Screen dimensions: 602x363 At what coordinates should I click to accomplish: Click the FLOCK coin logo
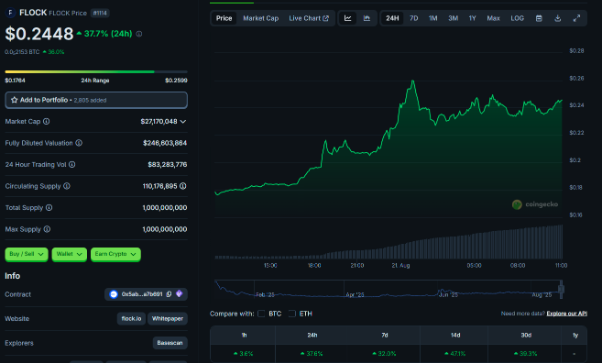[x=10, y=13]
